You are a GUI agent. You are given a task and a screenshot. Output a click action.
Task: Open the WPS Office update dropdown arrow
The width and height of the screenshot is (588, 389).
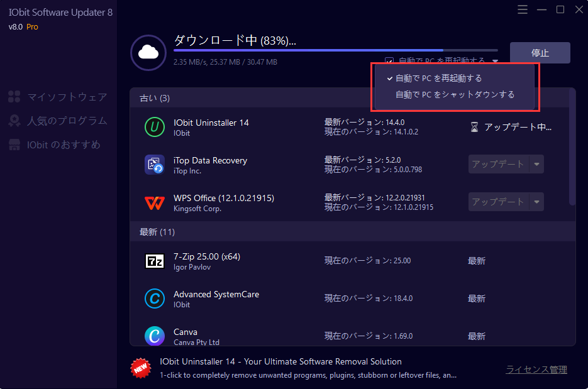536,202
